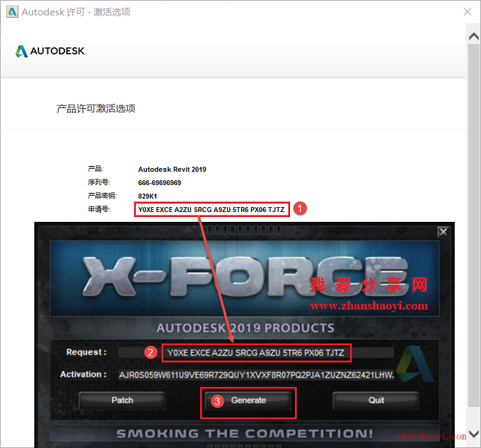Click the Activation code field
The height and width of the screenshot is (448, 481).
(257, 375)
